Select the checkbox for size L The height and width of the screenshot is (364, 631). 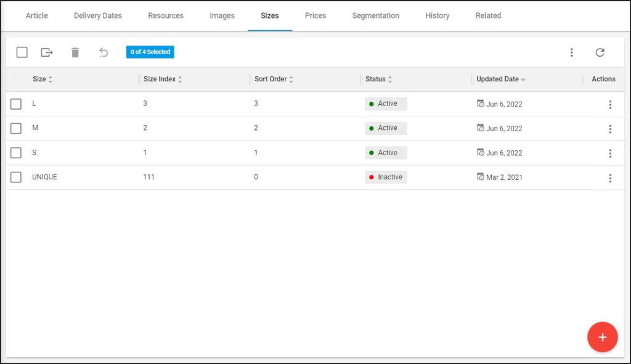(16, 103)
